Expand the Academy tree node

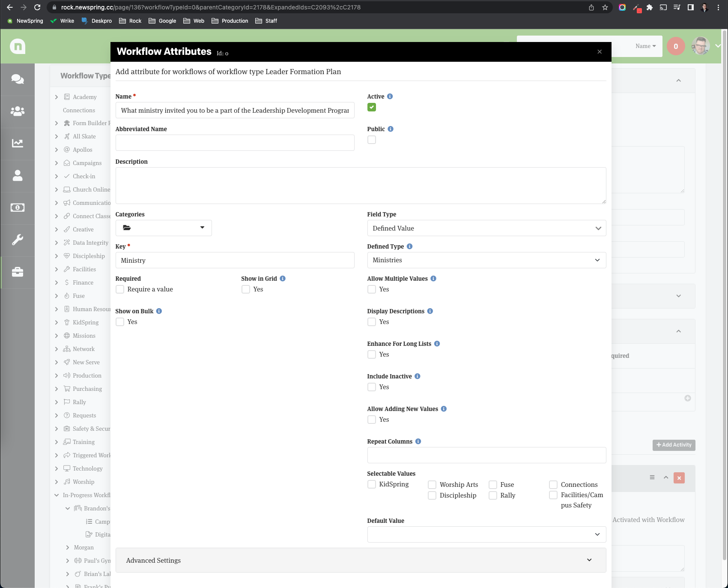(57, 97)
